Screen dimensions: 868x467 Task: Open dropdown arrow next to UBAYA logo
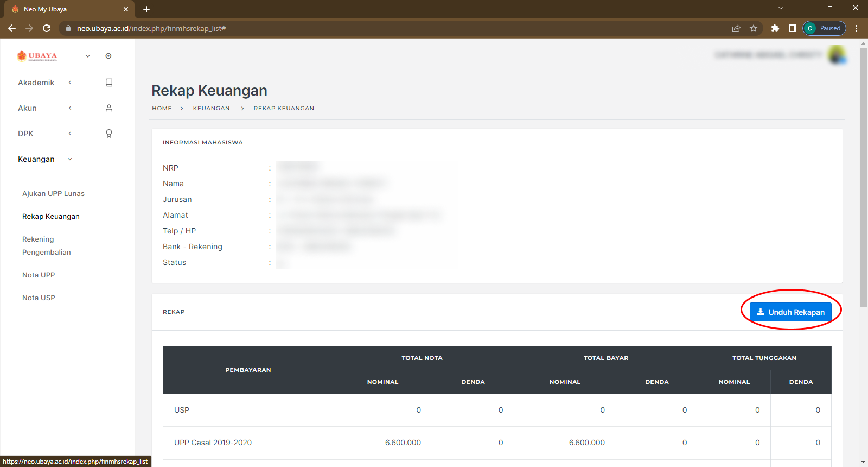88,56
